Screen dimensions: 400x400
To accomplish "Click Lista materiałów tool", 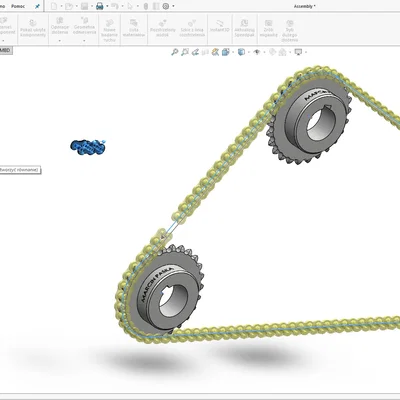I will [134, 28].
